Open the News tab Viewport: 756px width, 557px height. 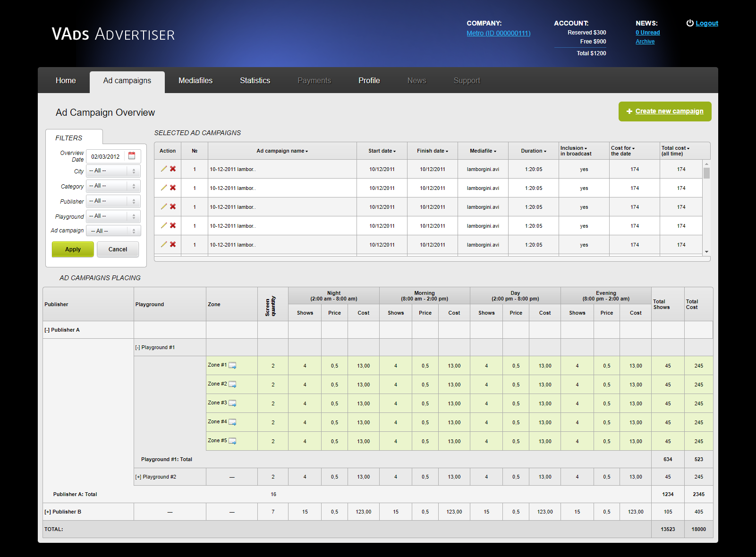point(417,80)
